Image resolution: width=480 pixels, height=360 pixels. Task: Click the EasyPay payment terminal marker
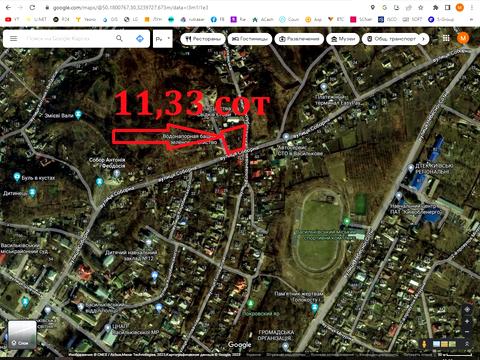coord(323,88)
